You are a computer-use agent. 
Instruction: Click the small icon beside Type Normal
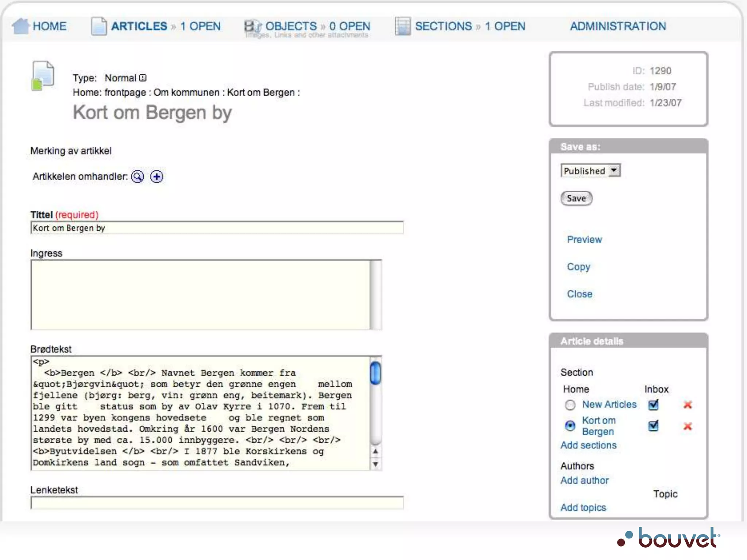[143, 78]
